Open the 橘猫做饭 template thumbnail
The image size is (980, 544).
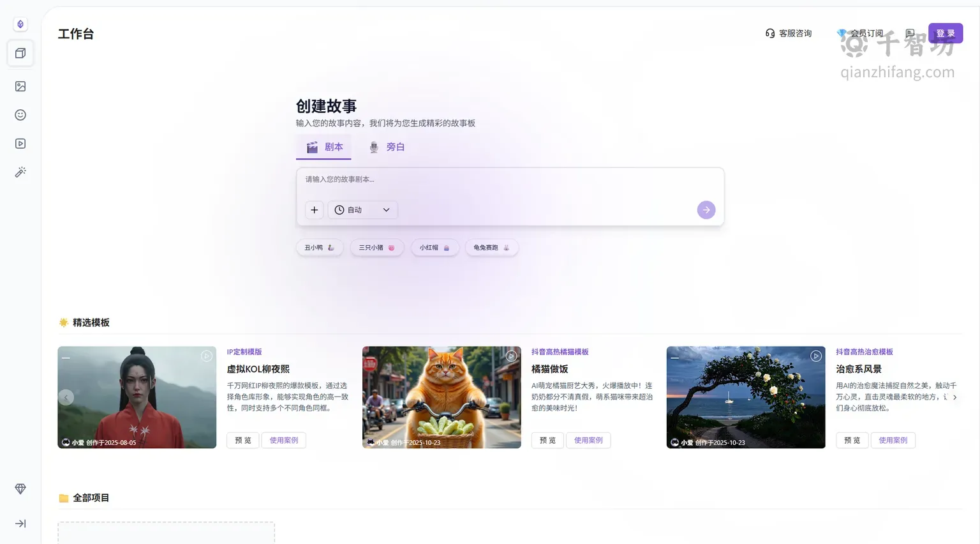click(x=442, y=397)
